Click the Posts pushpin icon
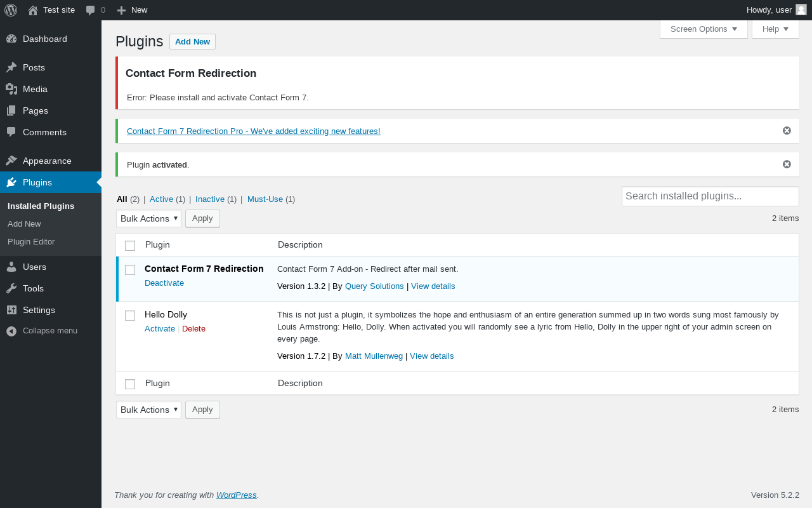This screenshot has width=812, height=508. [11, 67]
